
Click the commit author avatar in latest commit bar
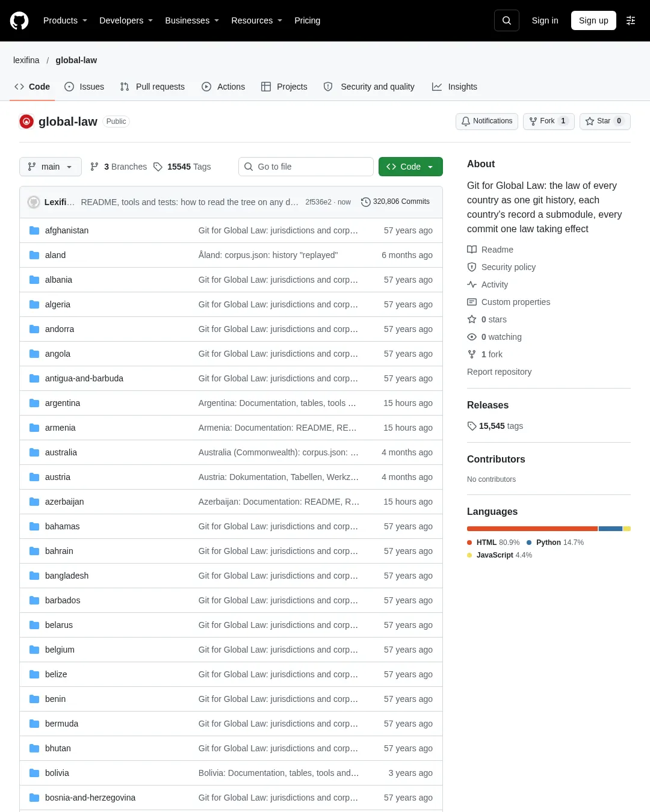34,202
